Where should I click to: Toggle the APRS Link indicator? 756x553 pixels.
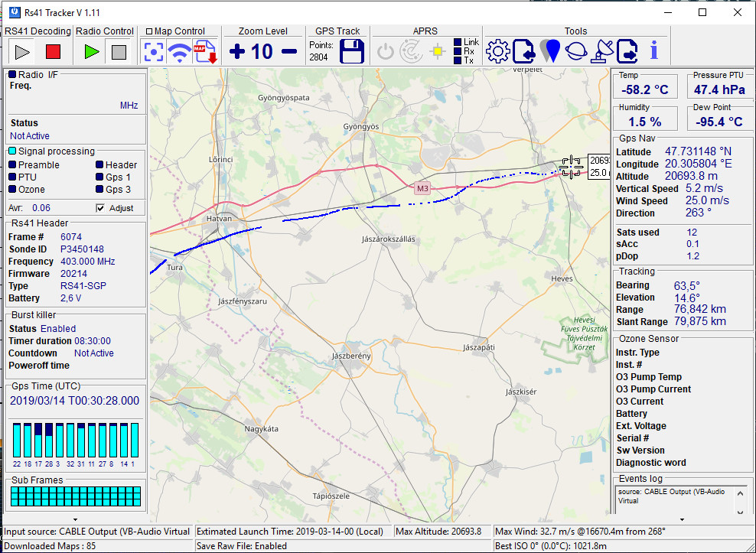point(458,42)
